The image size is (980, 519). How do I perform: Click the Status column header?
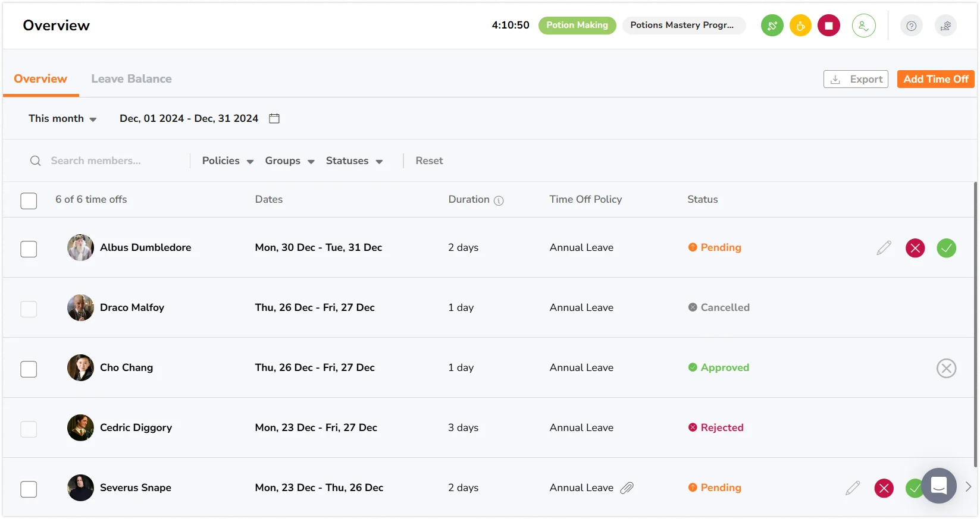tap(703, 199)
